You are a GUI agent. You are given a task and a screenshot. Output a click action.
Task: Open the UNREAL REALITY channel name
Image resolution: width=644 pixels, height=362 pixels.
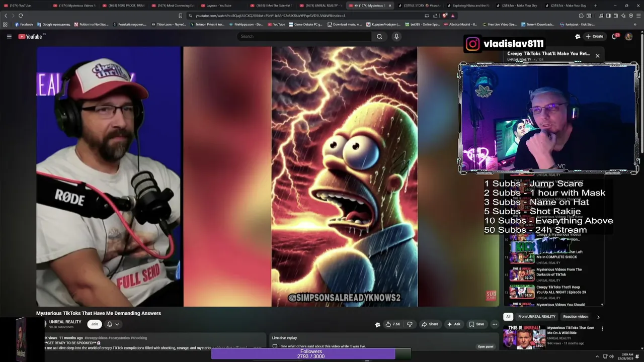(x=65, y=322)
